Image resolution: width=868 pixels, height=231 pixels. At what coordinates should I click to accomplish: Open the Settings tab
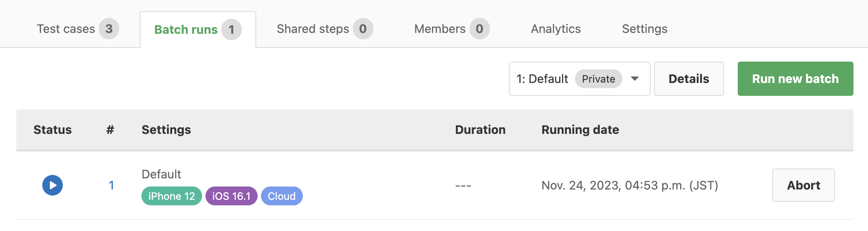[x=645, y=29]
